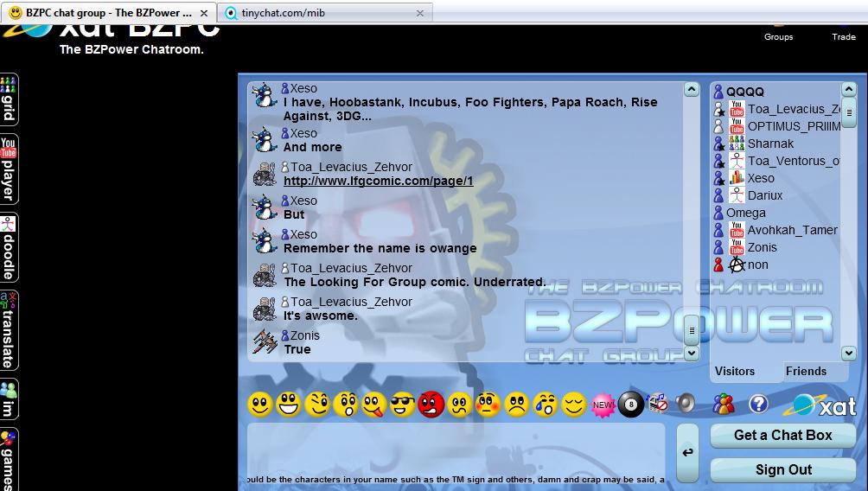Insert the frowning sad smiley
The width and height of the screenshot is (868, 491).
click(517, 405)
